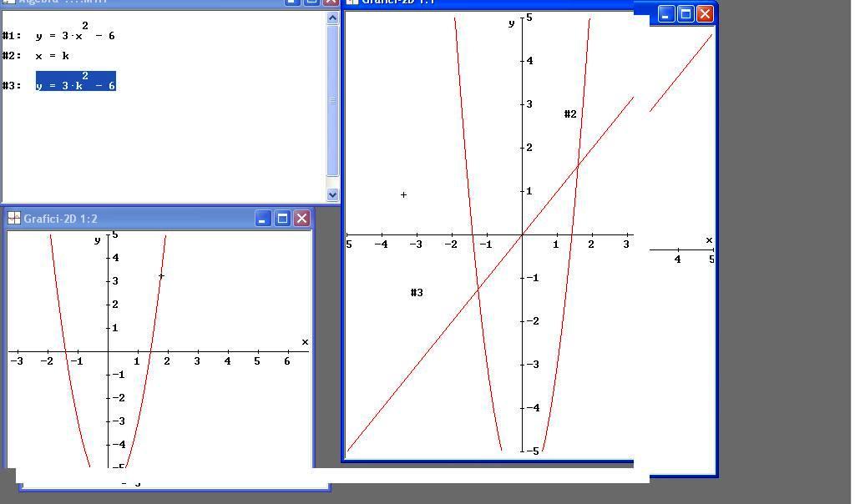Click the Algebra window scrollbar up arrow

[x=332, y=18]
